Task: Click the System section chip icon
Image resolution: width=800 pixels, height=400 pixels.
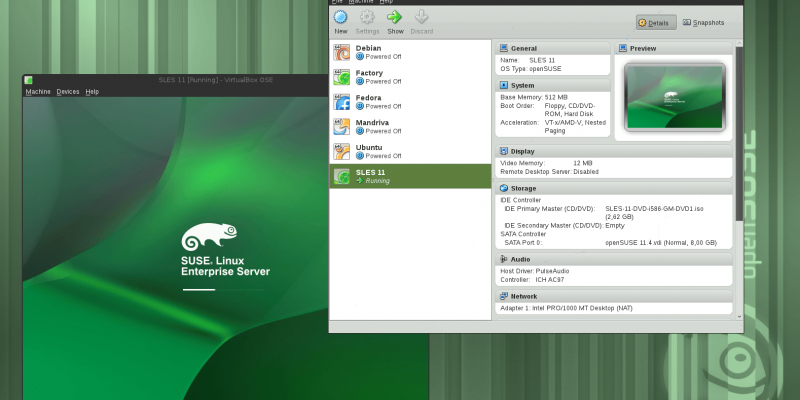Action: [504, 85]
